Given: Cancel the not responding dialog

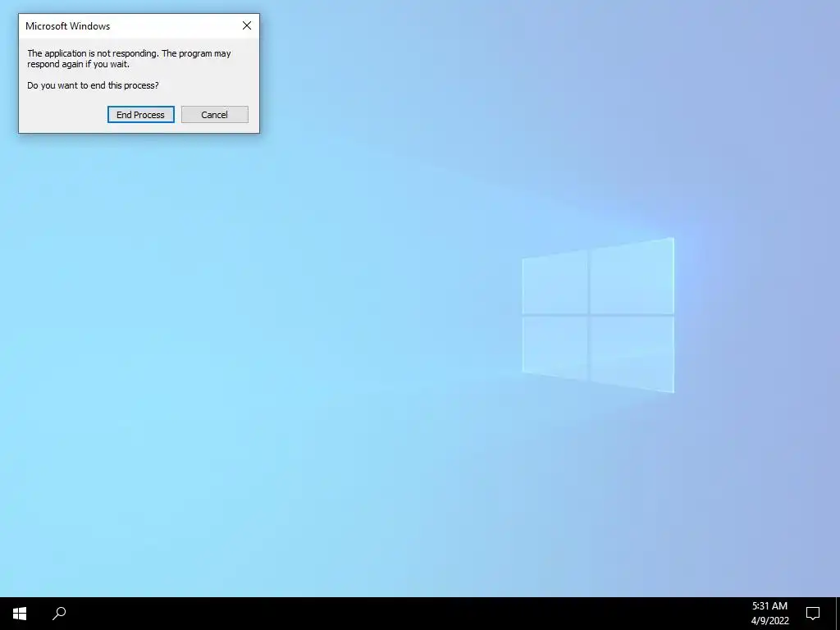Looking at the screenshot, I should (x=214, y=115).
